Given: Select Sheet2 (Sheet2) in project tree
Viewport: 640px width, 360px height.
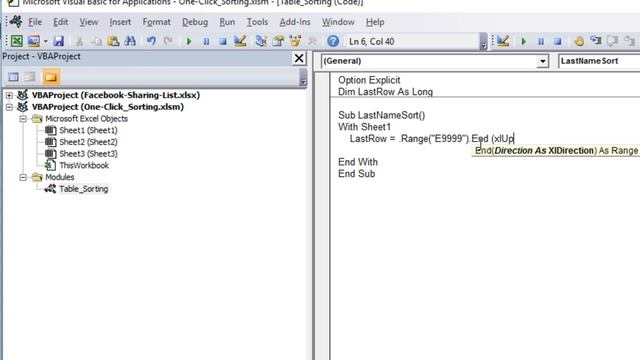Looking at the screenshot, I should (88, 142).
